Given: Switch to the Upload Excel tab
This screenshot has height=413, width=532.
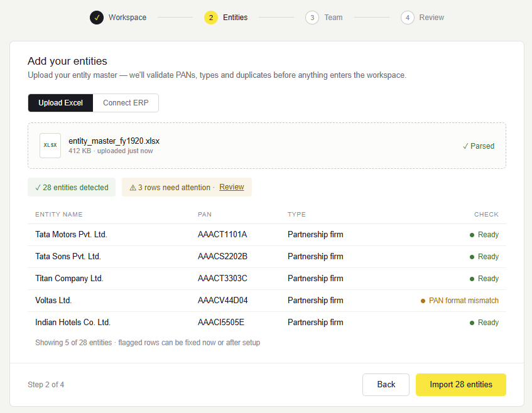Looking at the screenshot, I should 60,103.
